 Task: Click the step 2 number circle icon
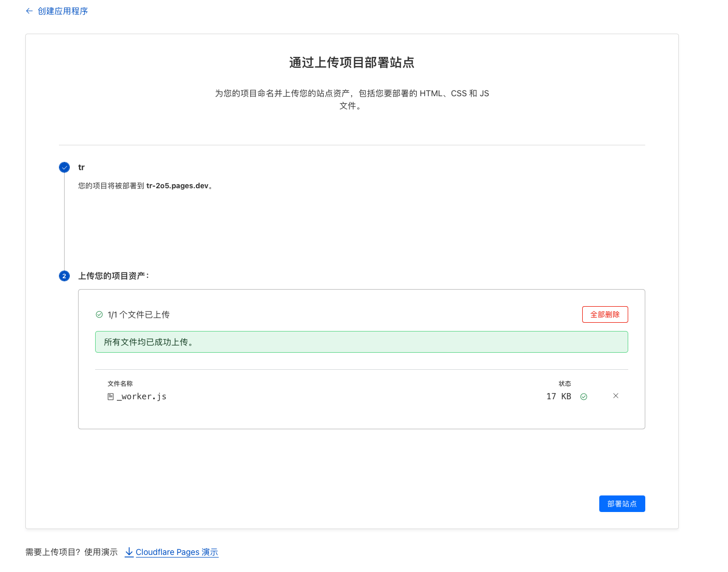click(x=64, y=276)
